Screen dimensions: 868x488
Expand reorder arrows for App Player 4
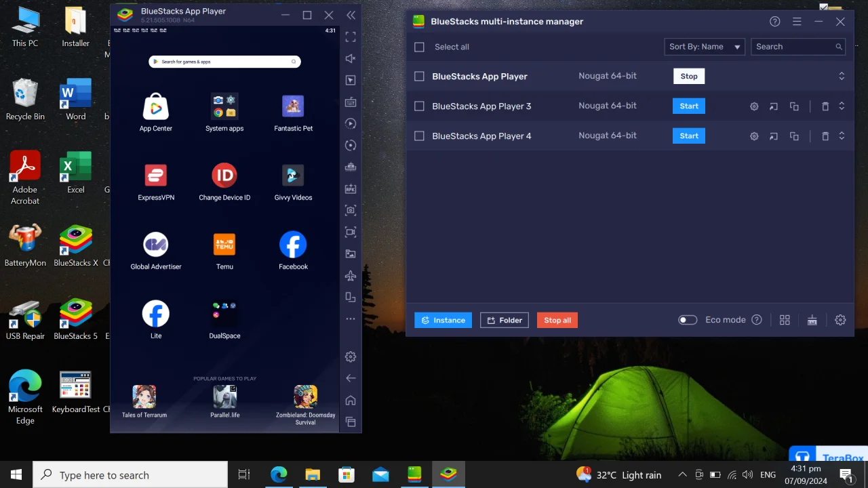[x=842, y=136]
